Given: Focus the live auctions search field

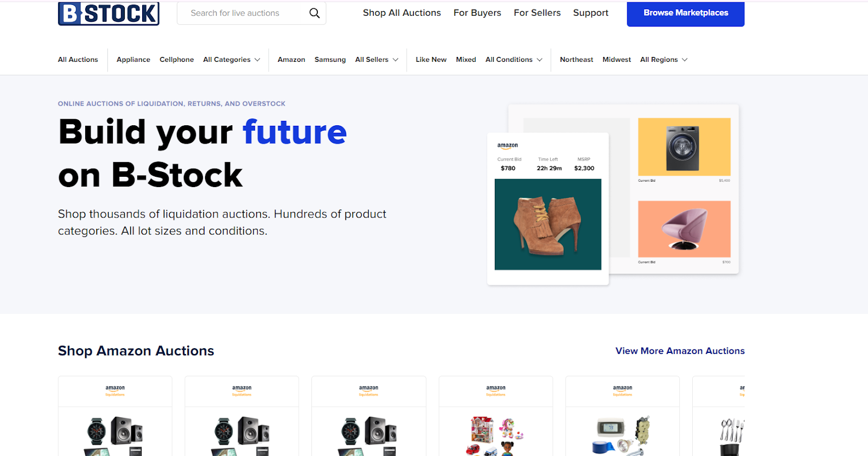Looking at the screenshot, I should point(244,13).
